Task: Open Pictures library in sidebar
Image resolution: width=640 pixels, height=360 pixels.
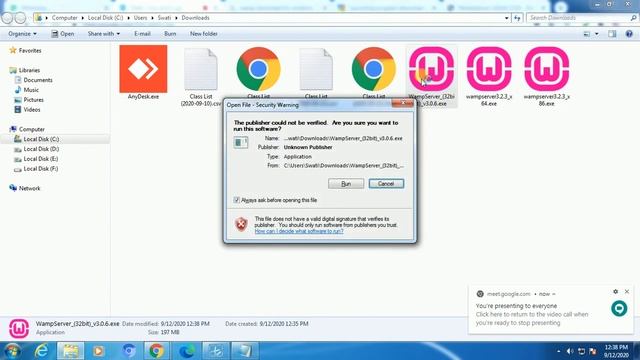Action: (33, 100)
